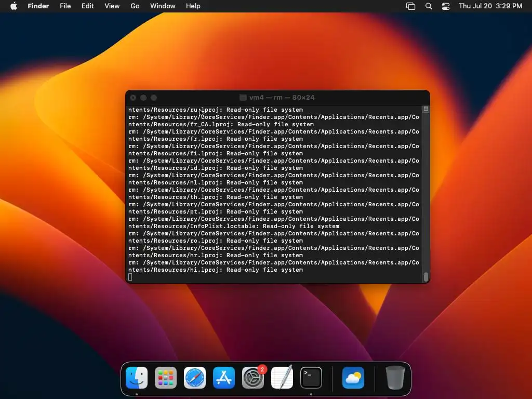Click the 'fi.lproj: Read-only file system' line
The height and width of the screenshot is (399, 532).
216,154
